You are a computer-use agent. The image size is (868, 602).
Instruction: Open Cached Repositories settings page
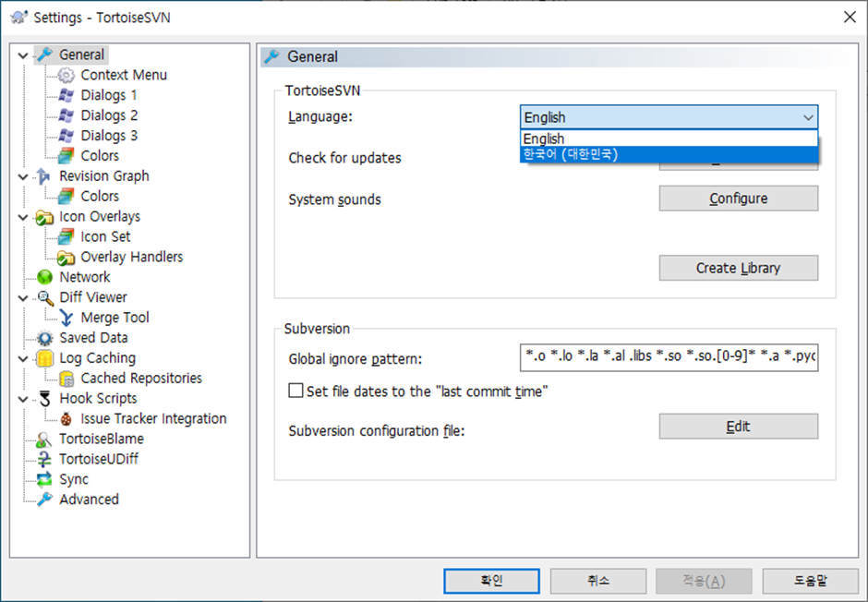click(x=141, y=379)
